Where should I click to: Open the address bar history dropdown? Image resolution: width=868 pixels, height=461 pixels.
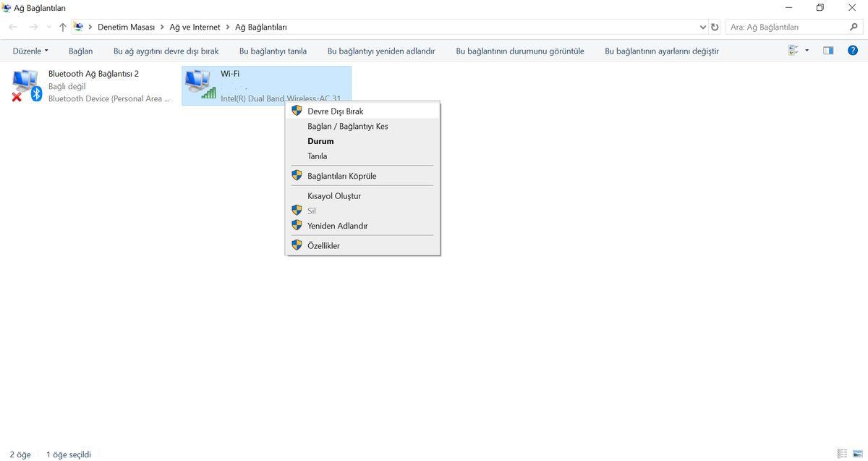click(703, 27)
